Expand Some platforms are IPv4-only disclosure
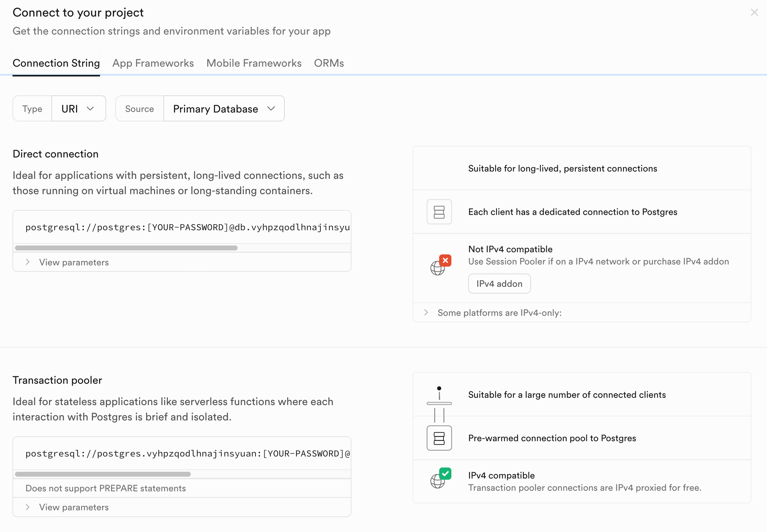 click(x=426, y=313)
